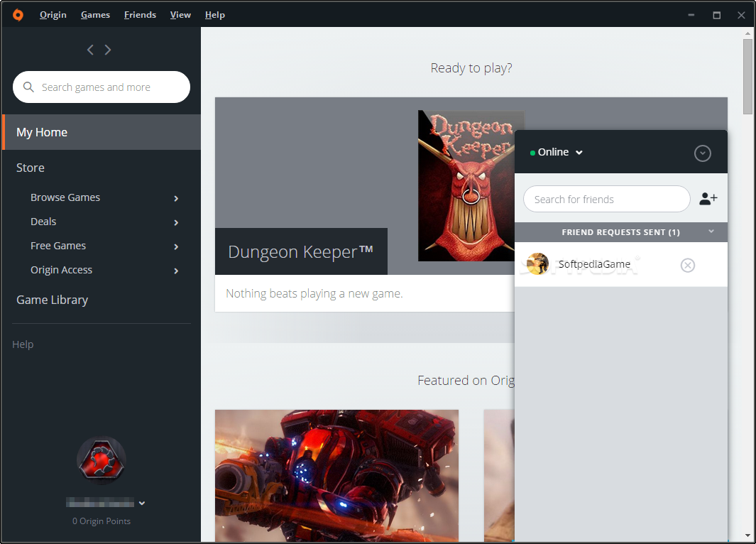The height and width of the screenshot is (544, 756).
Task: Click the SoftpediaGame friend name
Action: (x=594, y=264)
